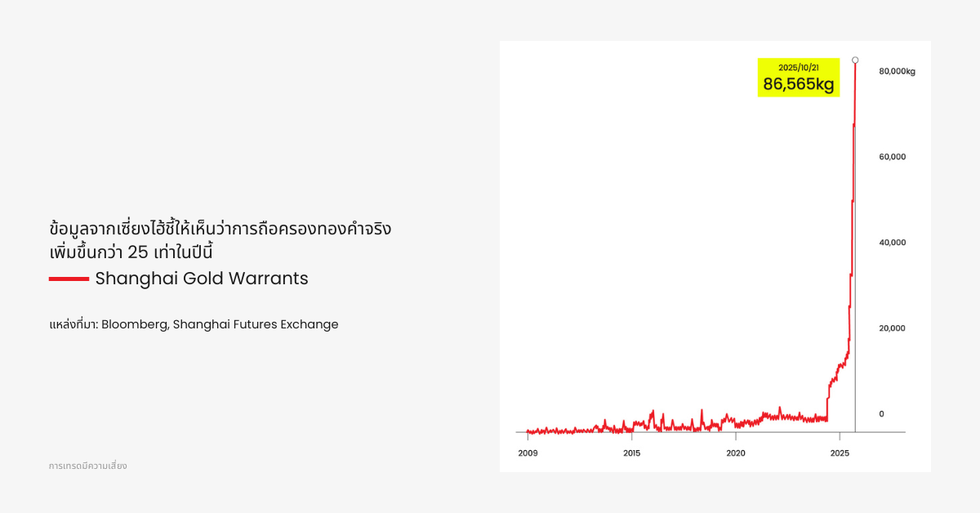Click the 2025/10/21 date in the tooltip
Screen dimensions: 980x513
tap(798, 67)
